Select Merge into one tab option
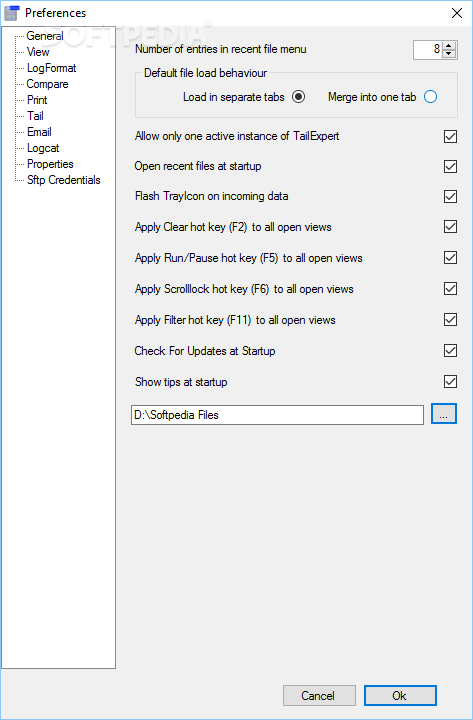The width and height of the screenshot is (473, 720). (430, 97)
